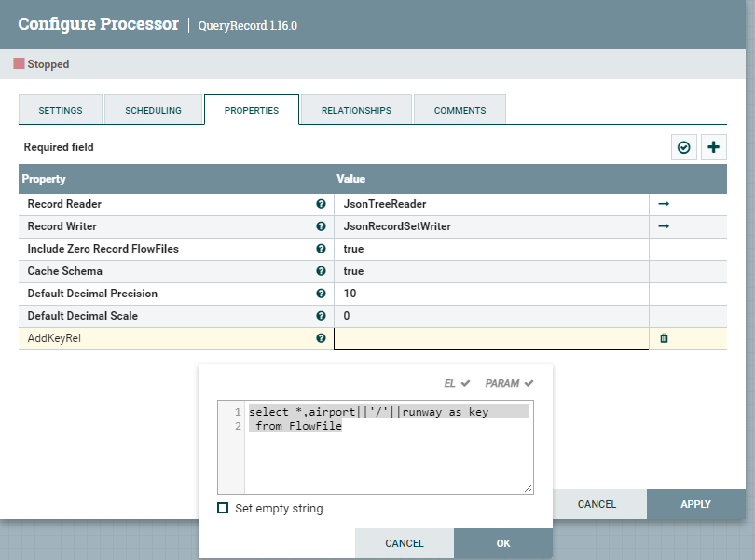Viewport: 755px width, 560px height.
Task: Show help for Record Reader property
Action: click(x=321, y=204)
